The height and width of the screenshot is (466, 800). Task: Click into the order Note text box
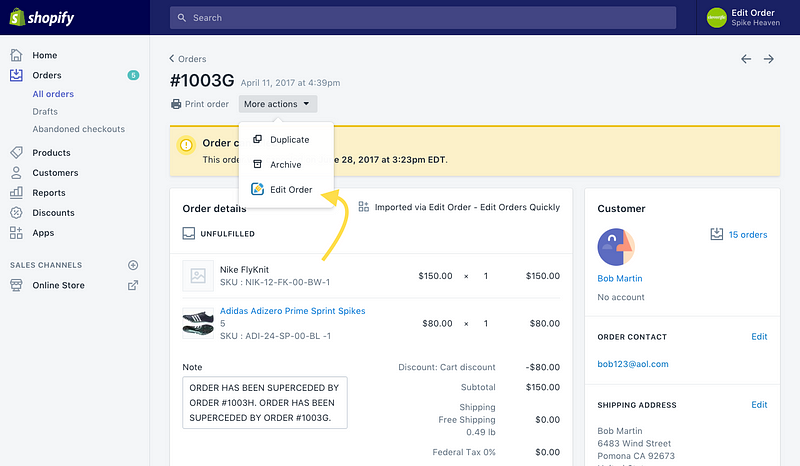tap(265, 403)
